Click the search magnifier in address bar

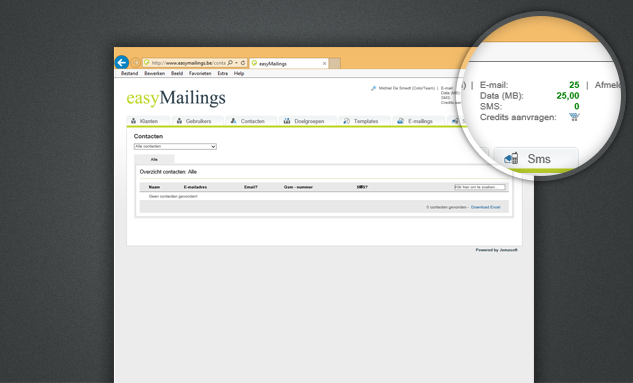(230, 63)
